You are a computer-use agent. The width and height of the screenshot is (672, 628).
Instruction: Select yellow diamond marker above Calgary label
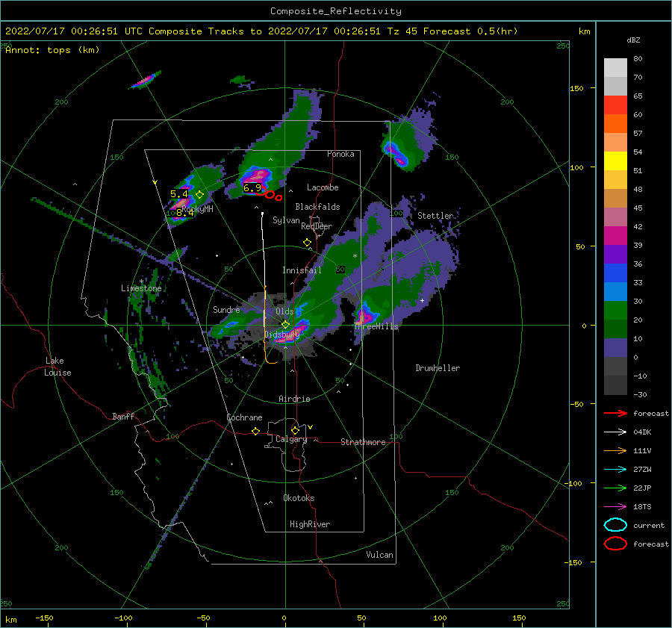click(295, 430)
